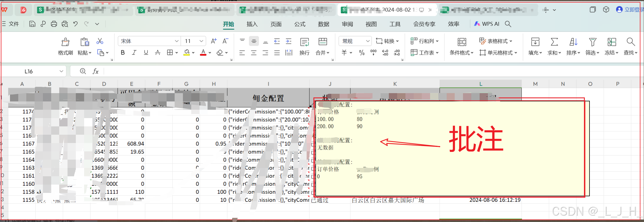The width and height of the screenshot is (644, 222).
Task: Click the Find (查找) magnifier icon
Action: (x=631, y=42)
